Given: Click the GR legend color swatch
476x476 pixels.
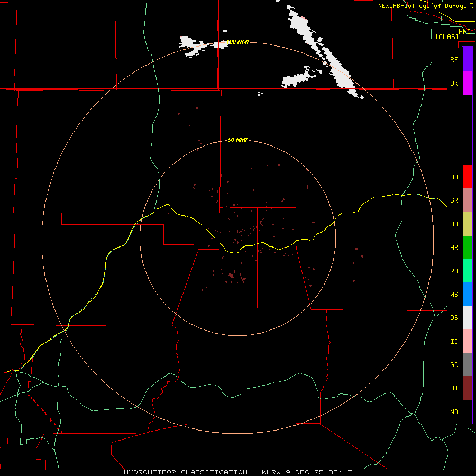Looking at the screenshot, I should (467, 200).
